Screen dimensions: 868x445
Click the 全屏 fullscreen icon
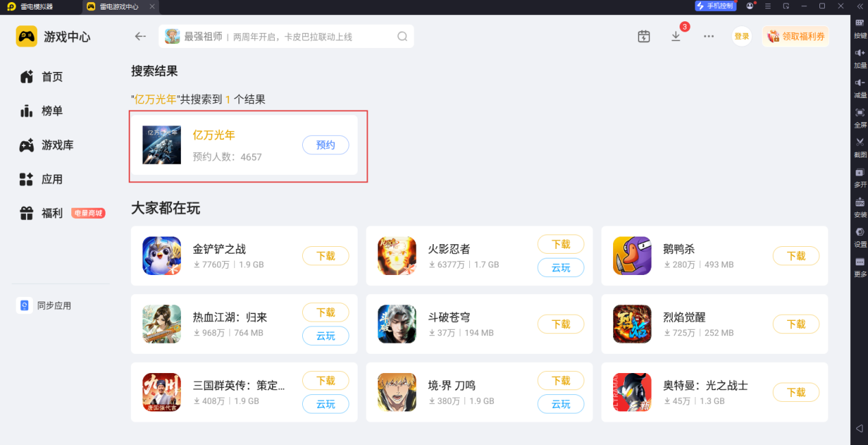(860, 117)
